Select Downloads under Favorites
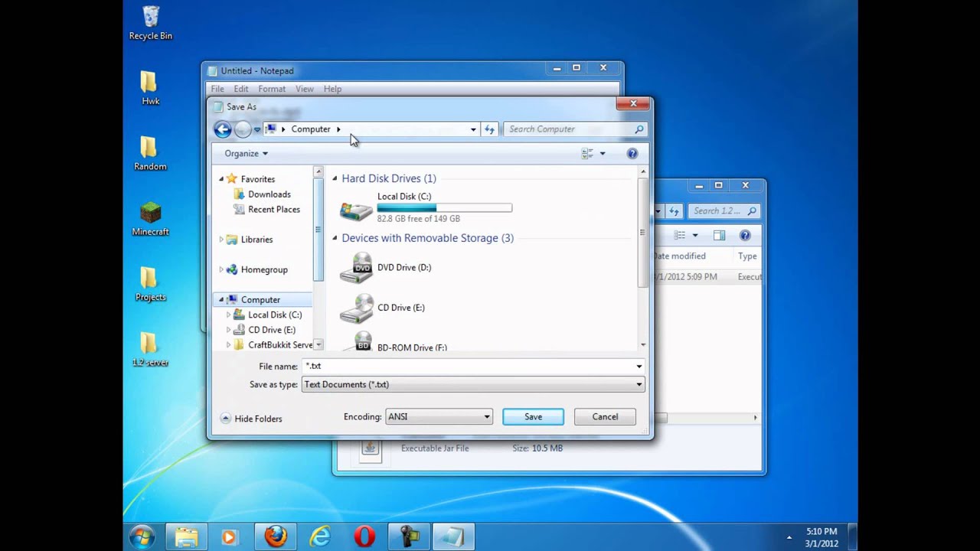 pyautogui.click(x=262, y=194)
